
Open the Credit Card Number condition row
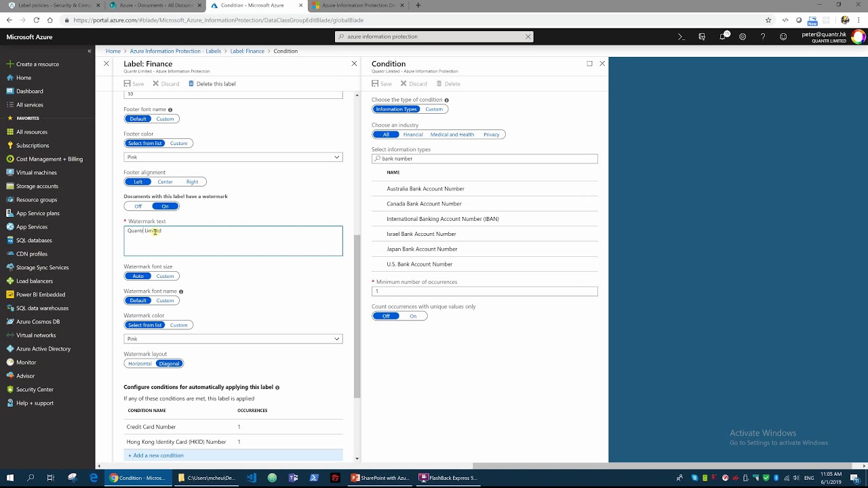click(x=233, y=427)
